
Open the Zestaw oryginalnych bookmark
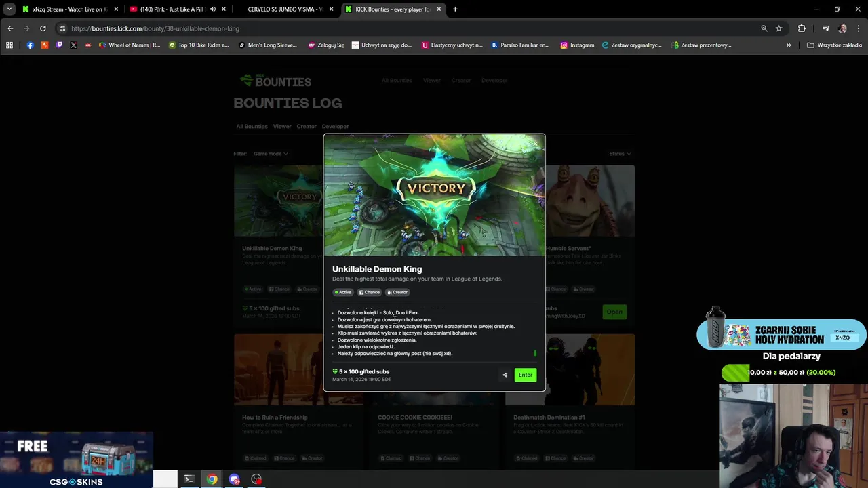pyautogui.click(x=631, y=45)
